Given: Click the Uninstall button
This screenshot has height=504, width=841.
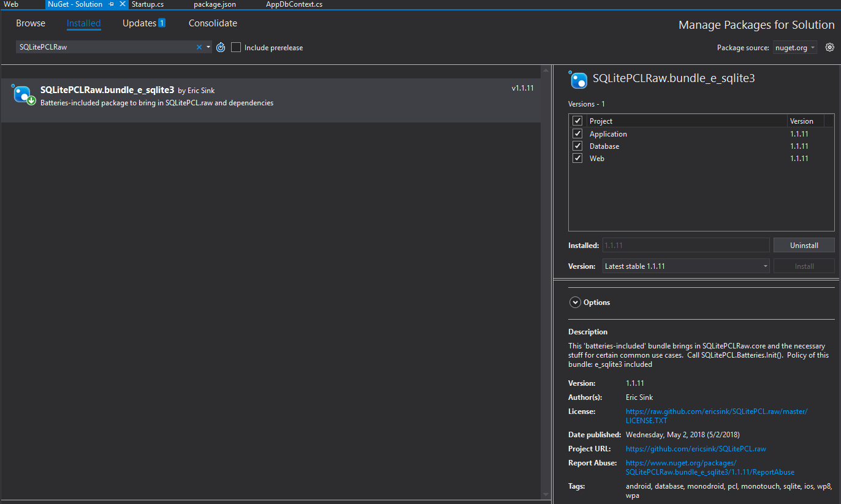Looking at the screenshot, I should tap(804, 245).
